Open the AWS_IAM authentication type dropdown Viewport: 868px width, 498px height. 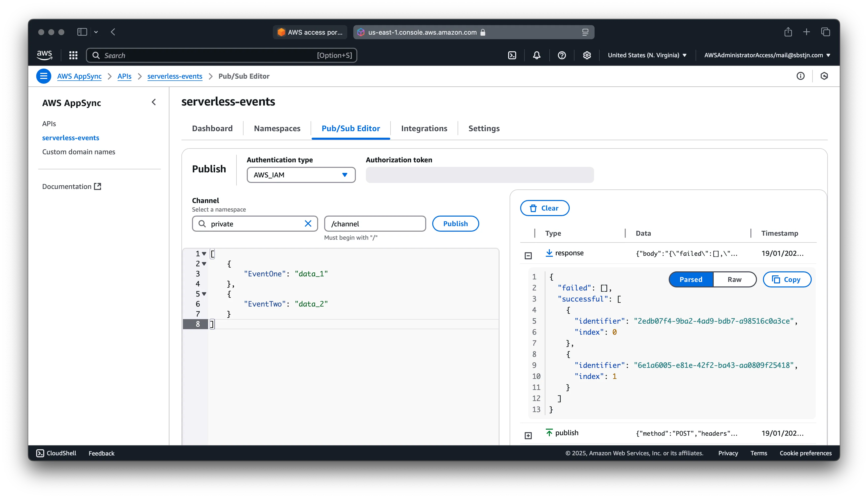(301, 175)
